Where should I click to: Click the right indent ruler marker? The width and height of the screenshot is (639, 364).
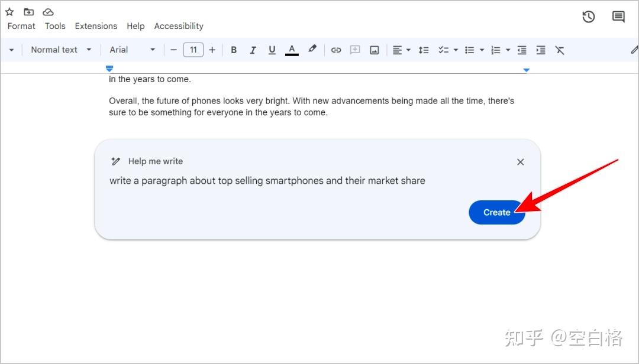526,70
